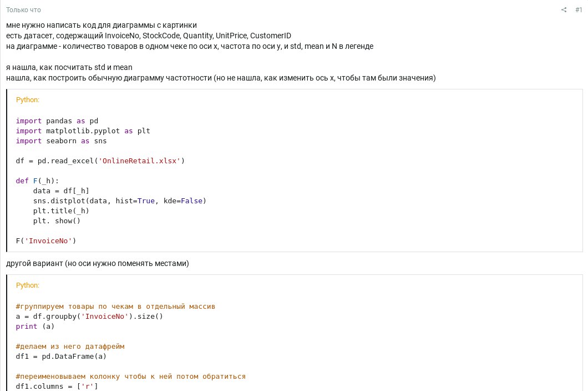The width and height of the screenshot is (588, 391).
Task: Click the comment '#делаем из него датафрейм'
Action: (70, 347)
